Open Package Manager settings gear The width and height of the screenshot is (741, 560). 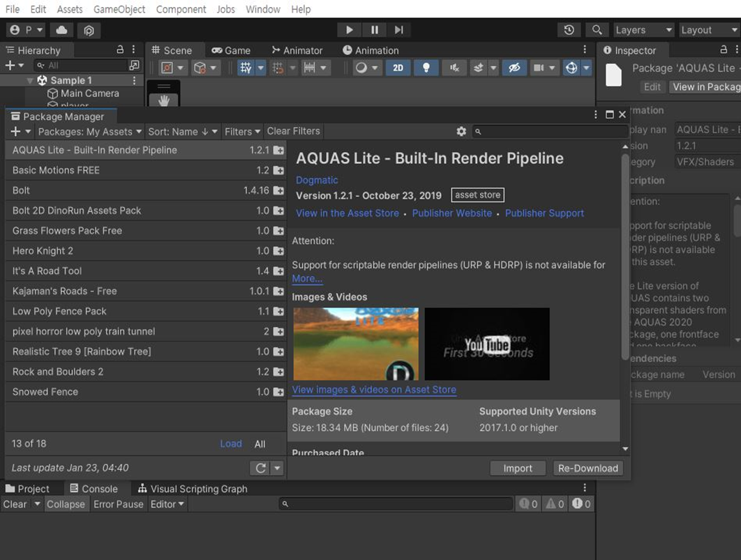pyautogui.click(x=461, y=131)
